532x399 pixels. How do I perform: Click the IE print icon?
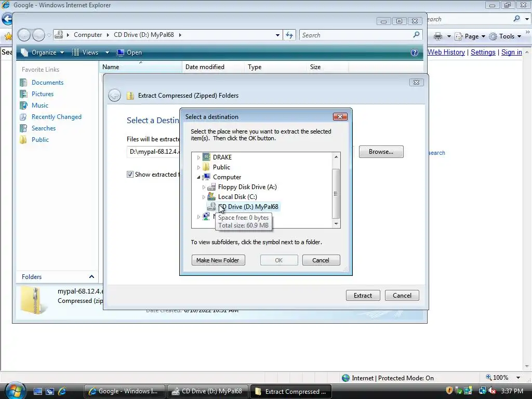pyautogui.click(x=438, y=36)
